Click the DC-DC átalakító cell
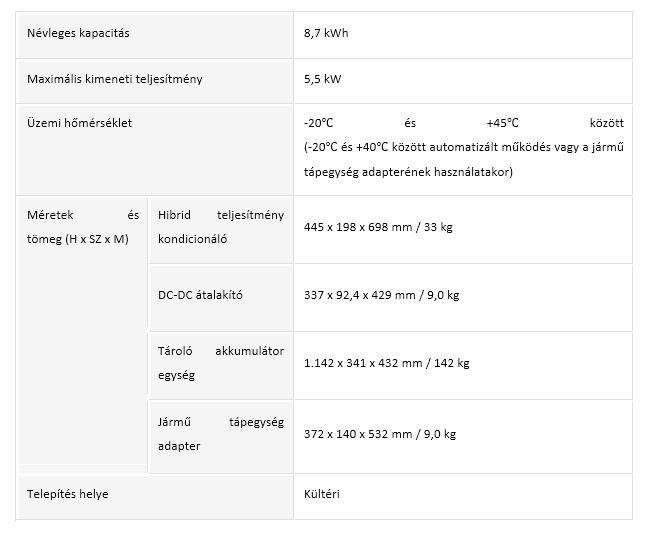Viewport: 657px width, 539px height. pos(200,295)
